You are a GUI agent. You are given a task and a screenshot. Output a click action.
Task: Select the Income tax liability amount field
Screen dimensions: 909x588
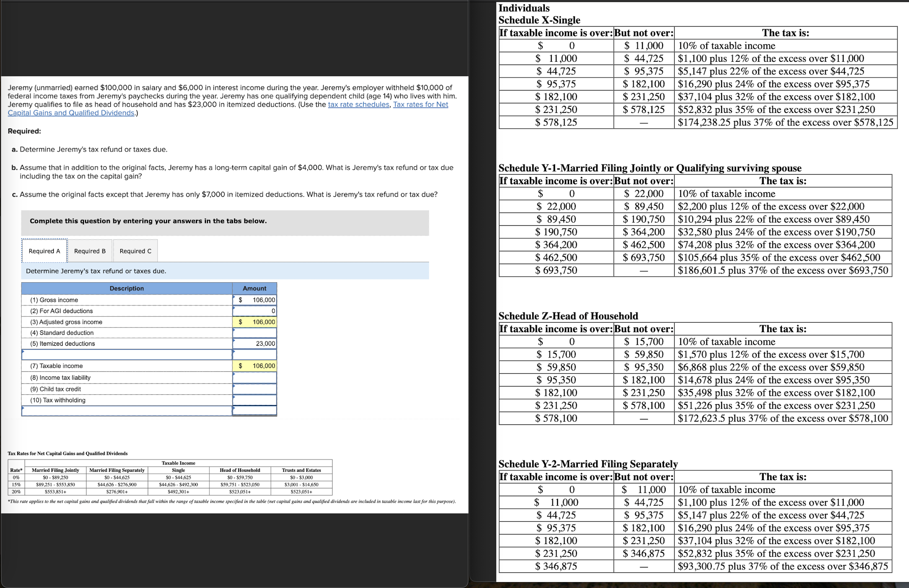coord(255,377)
